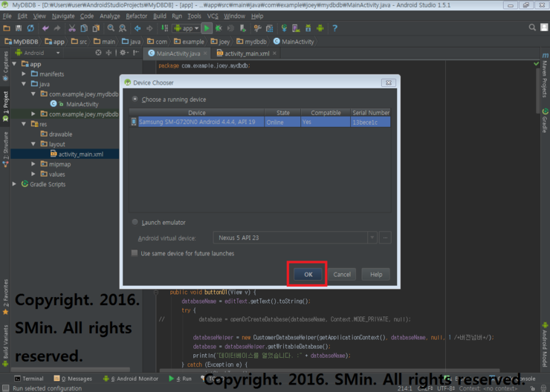Select the Samsung SM-G720N0 device row
This screenshot has height=392, width=550.
click(x=260, y=122)
